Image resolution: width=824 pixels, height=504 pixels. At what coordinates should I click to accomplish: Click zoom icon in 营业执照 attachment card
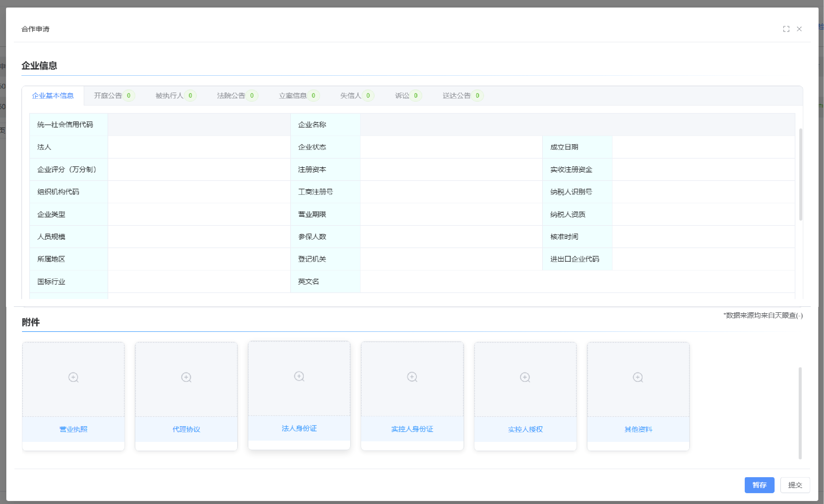(73, 377)
